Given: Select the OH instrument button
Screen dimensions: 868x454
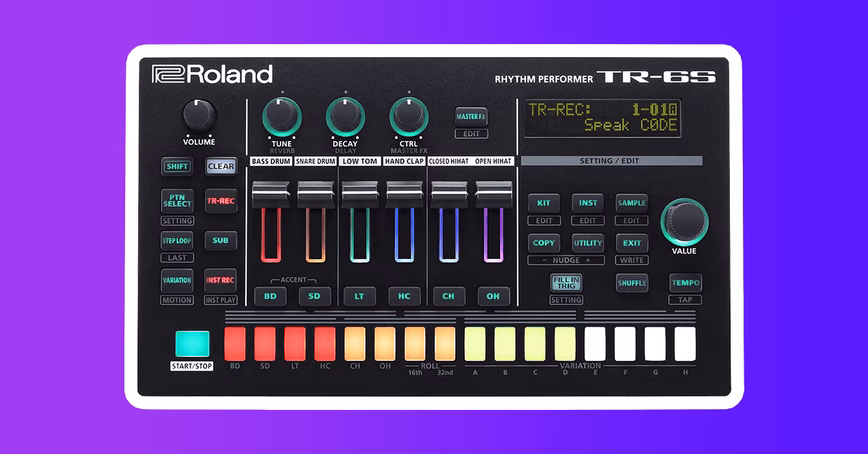Looking at the screenshot, I should (x=493, y=296).
